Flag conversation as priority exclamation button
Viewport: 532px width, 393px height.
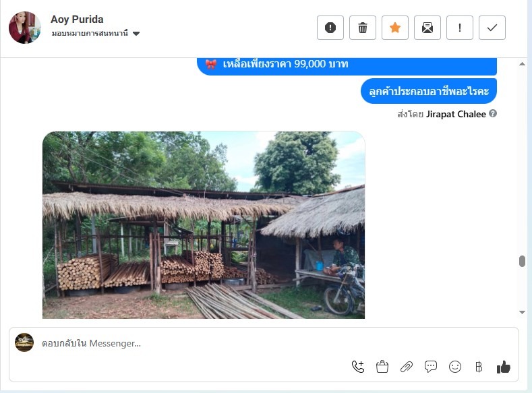460,28
